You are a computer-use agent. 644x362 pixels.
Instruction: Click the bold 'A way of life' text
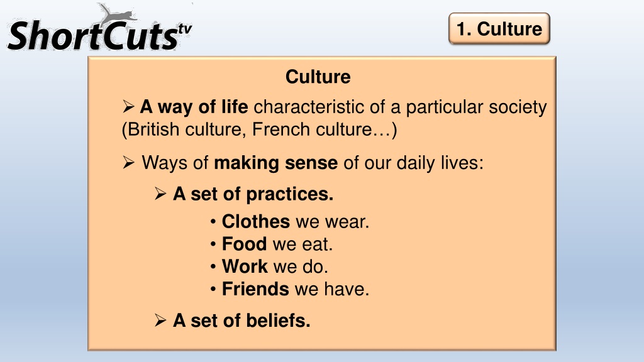(x=194, y=107)
